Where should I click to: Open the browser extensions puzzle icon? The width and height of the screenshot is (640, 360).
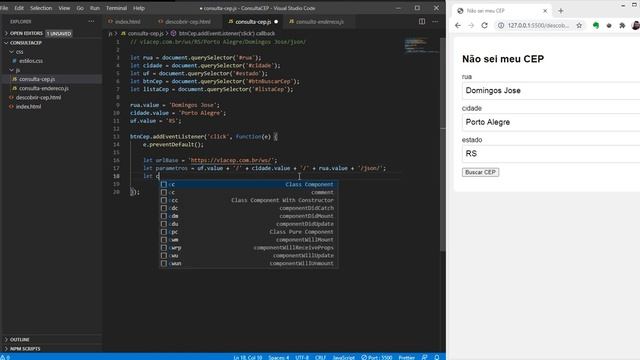tap(622, 25)
